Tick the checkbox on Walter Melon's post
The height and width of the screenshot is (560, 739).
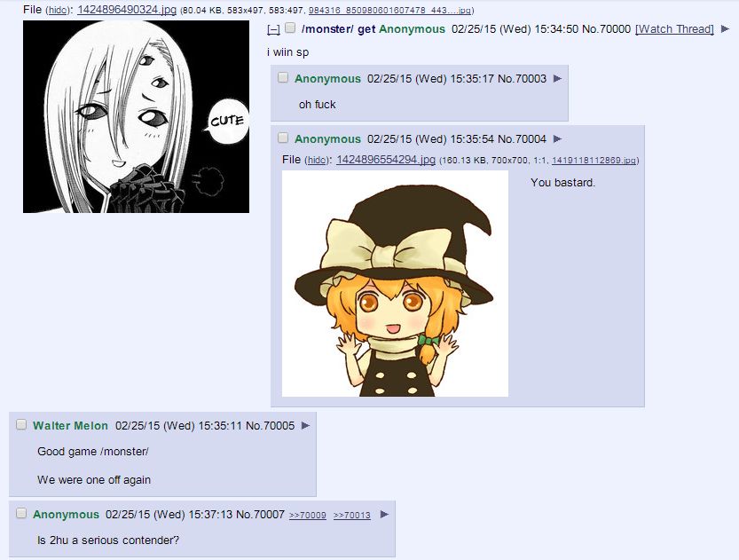21,424
